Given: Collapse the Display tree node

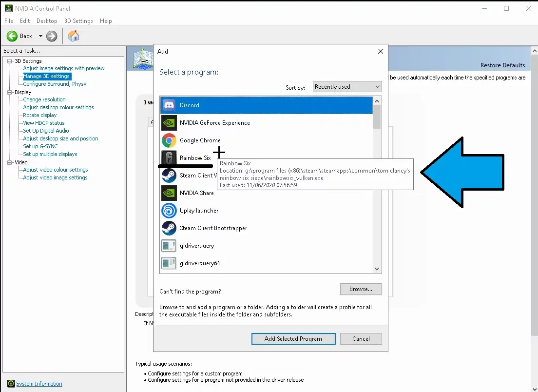Looking at the screenshot, I should click(10, 92).
